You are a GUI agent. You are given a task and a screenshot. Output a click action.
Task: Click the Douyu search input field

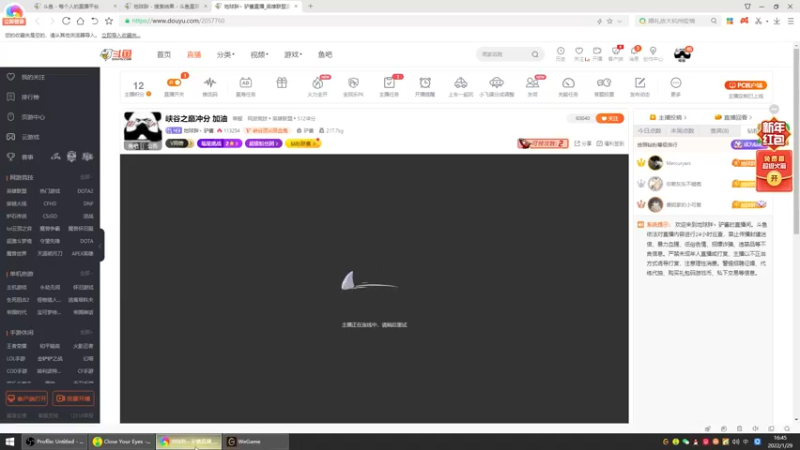(505, 54)
